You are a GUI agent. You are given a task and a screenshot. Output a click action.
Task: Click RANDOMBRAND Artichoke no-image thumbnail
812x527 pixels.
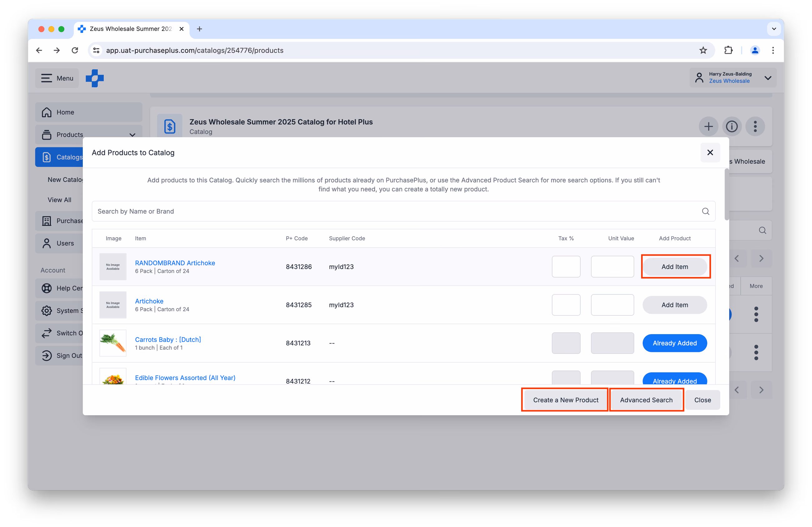[x=113, y=267]
